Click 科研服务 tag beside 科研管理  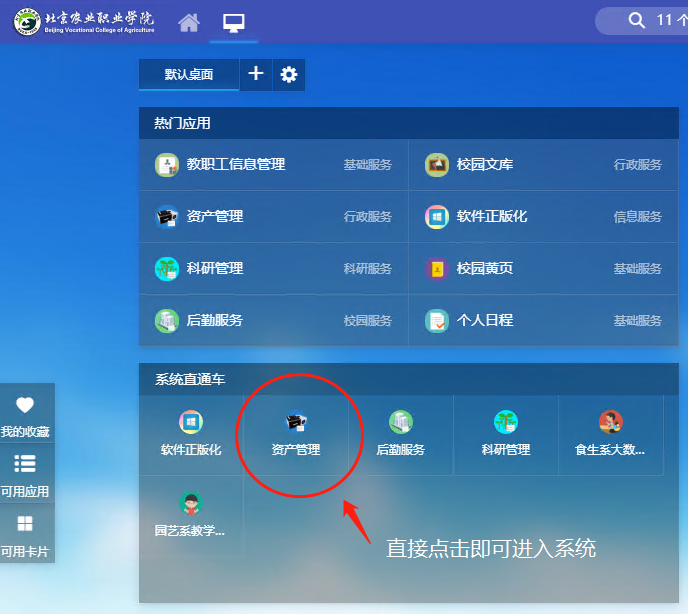[368, 269]
